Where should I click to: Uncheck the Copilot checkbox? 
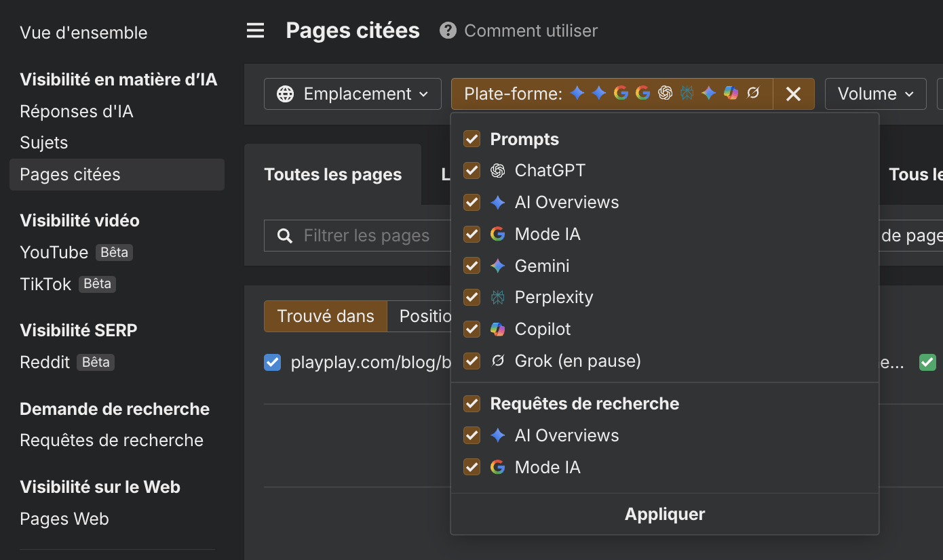[x=471, y=329]
